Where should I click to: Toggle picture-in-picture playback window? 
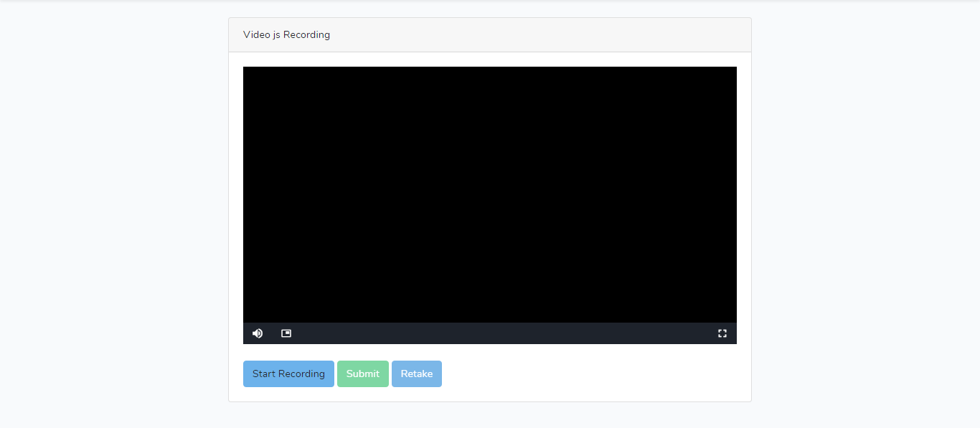coord(286,333)
